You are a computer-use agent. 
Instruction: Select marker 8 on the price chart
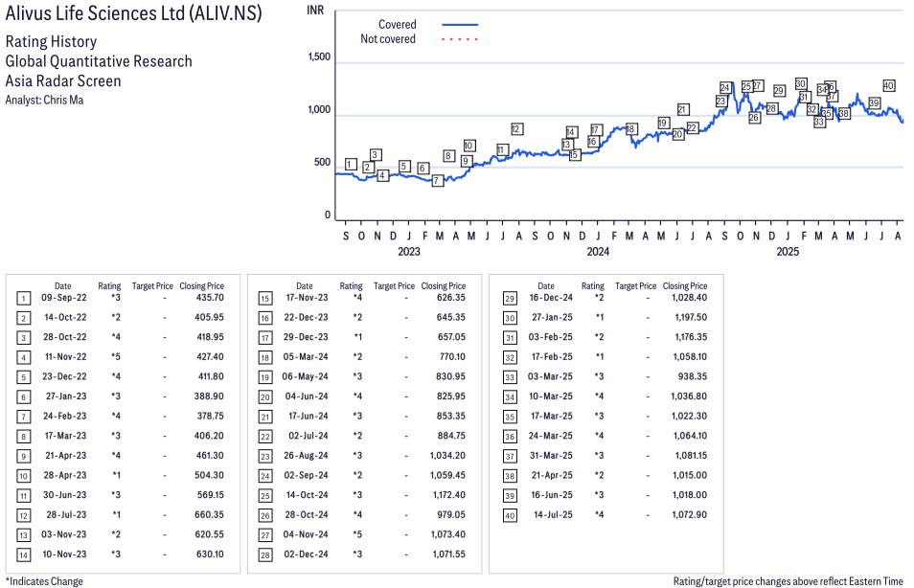448,155
